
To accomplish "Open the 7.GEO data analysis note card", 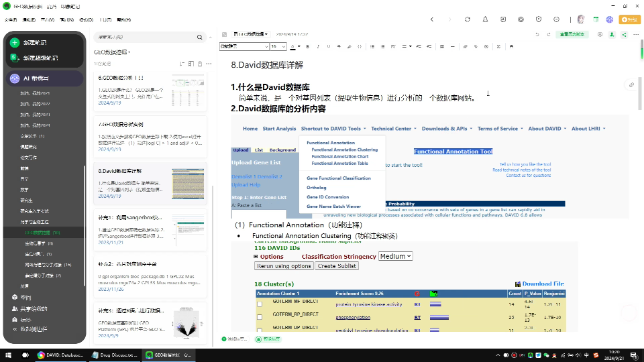I will (x=150, y=137).
